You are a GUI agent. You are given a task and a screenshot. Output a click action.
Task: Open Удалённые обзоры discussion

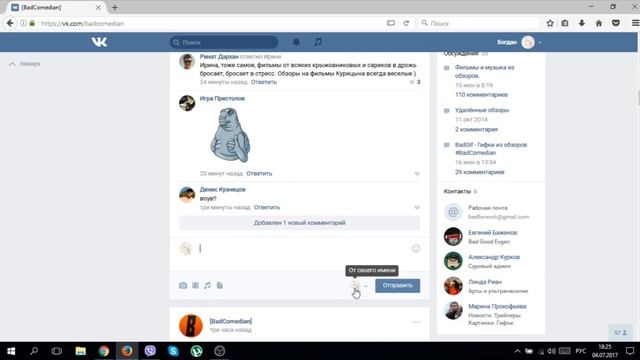point(482,110)
